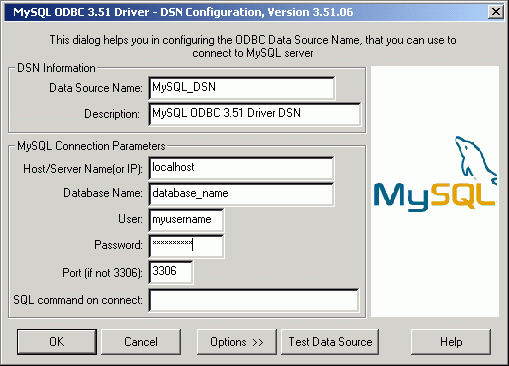
Task: Expand the Options >> section
Action: tap(237, 342)
